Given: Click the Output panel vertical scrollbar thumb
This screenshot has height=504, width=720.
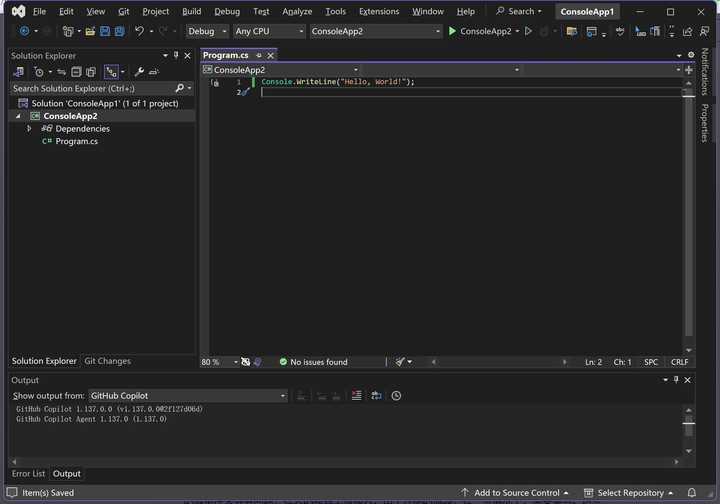Looking at the screenshot, I should pyautogui.click(x=688, y=426).
